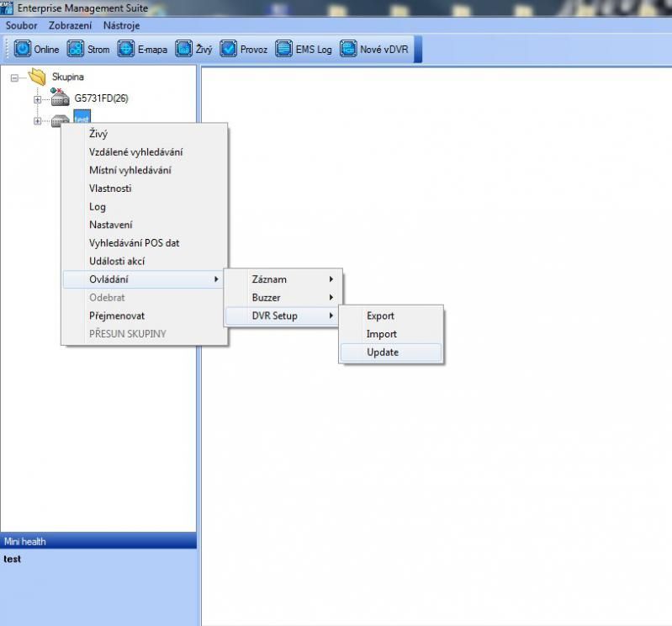Viewport: 672px width, 626px height.
Task: Open the Záznam submenu
Action: 269,279
